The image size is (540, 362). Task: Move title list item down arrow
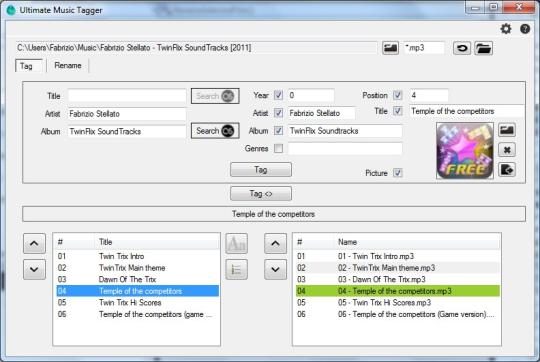point(34,269)
